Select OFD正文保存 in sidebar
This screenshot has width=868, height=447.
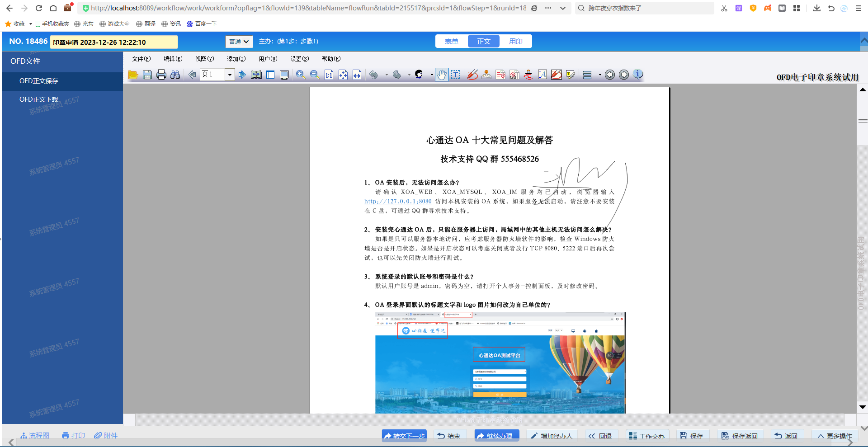(62, 81)
